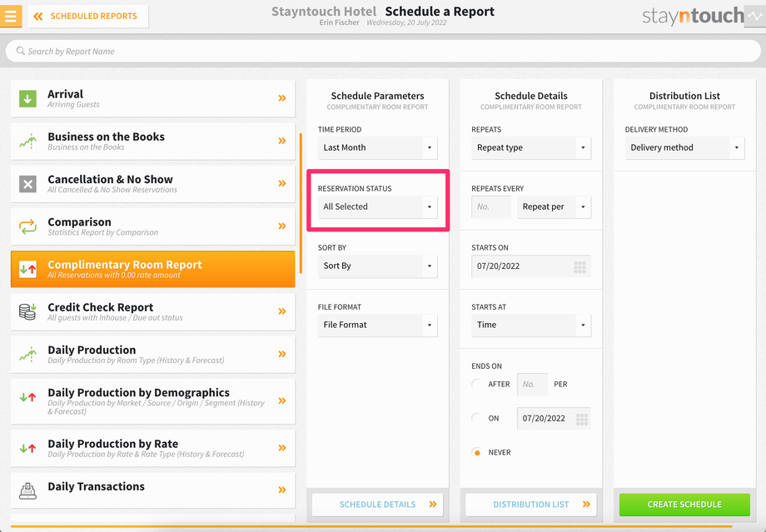This screenshot has width=766, height=532.
Task: Click the Distribution List button
Action: point(531,505)
